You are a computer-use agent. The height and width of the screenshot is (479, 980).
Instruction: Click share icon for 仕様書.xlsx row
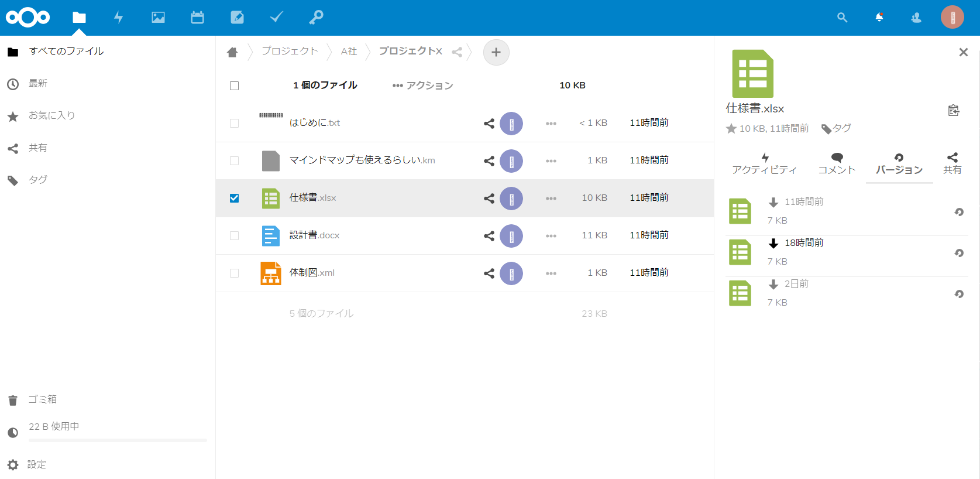coord(489,199)
